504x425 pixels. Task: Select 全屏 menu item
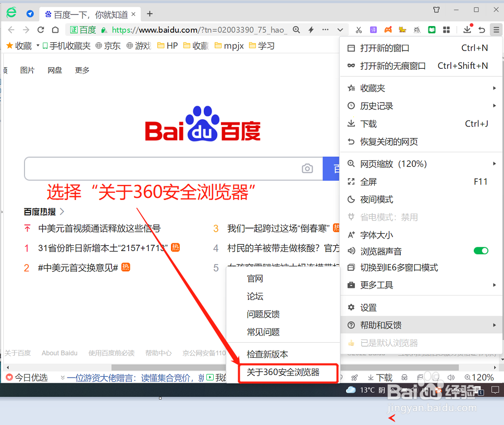(x=421, y=181)
